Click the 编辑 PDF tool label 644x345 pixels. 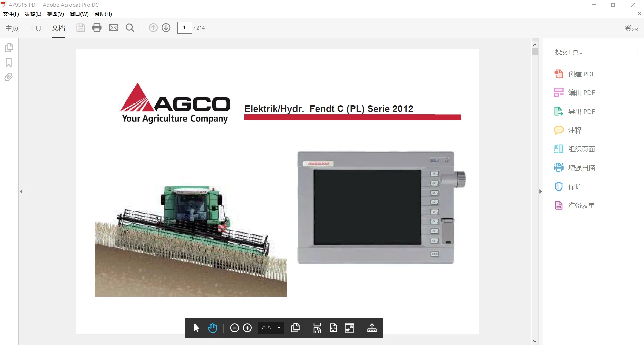[x=582, y=93]
